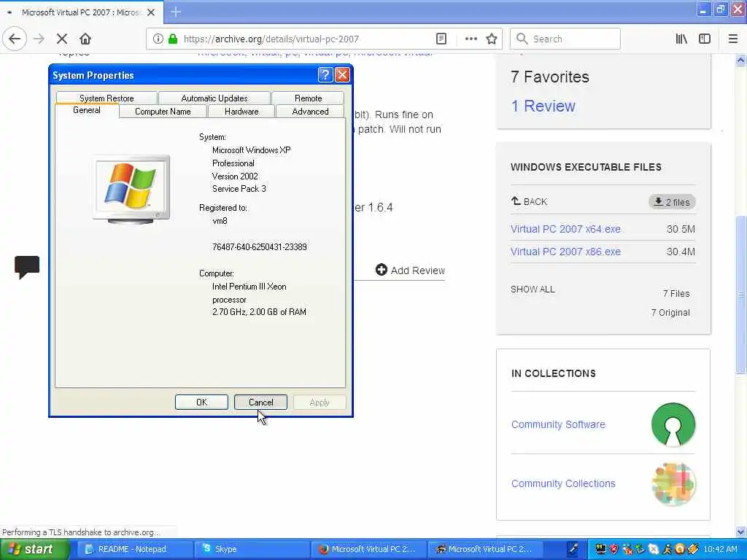Open the Windows start button
This screenshot has height=560, width=747.
pos(34,549)
